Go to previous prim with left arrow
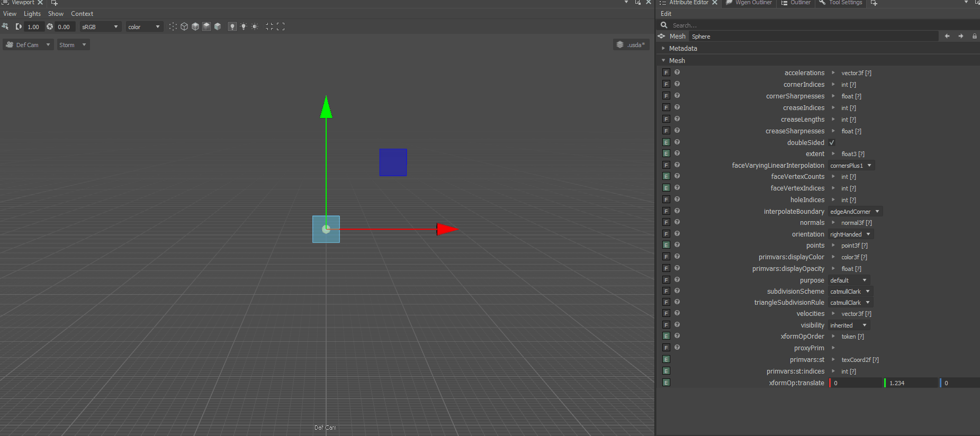The image size is (980, 436). (x=947, y=36)
